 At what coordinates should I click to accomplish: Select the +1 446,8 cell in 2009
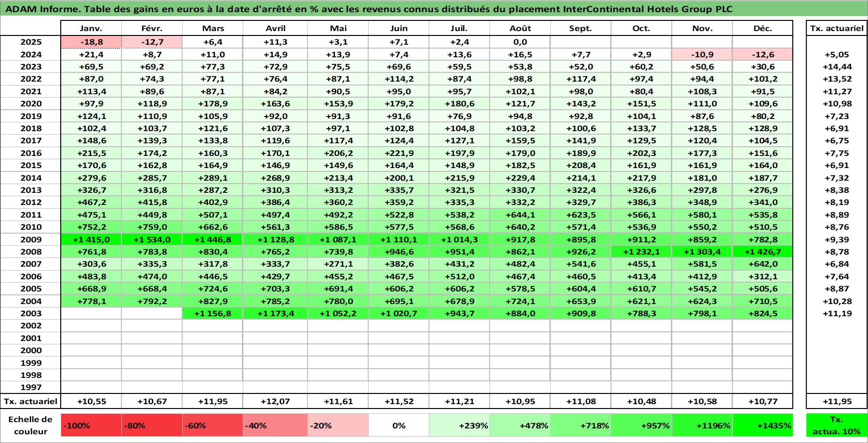coord(212,239)
